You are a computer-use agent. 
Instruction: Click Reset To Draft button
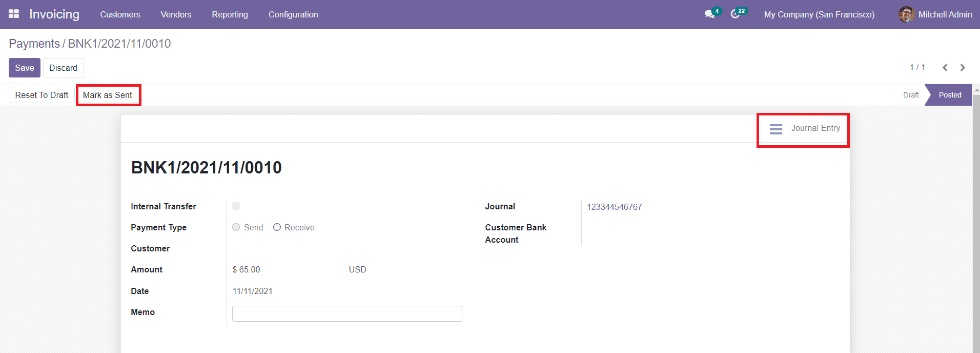(x=42, y=95)
